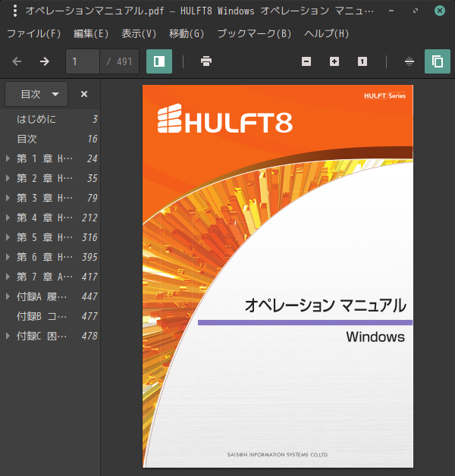Click the print icon
The image size is (455, 476).
click(206, 61)
